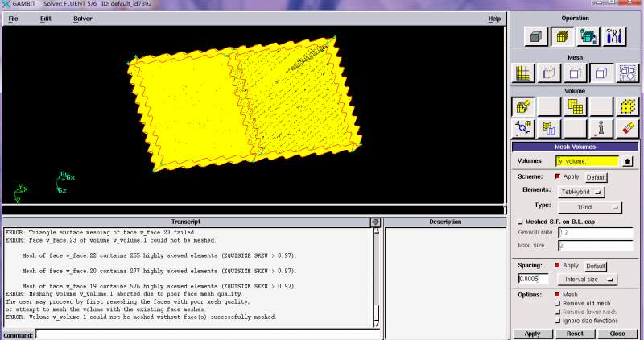The height and width of the screenshot is (340, 644).
Task: Click the Summarize Volume Mesh info icon
Action: click(x=601, y=129)
